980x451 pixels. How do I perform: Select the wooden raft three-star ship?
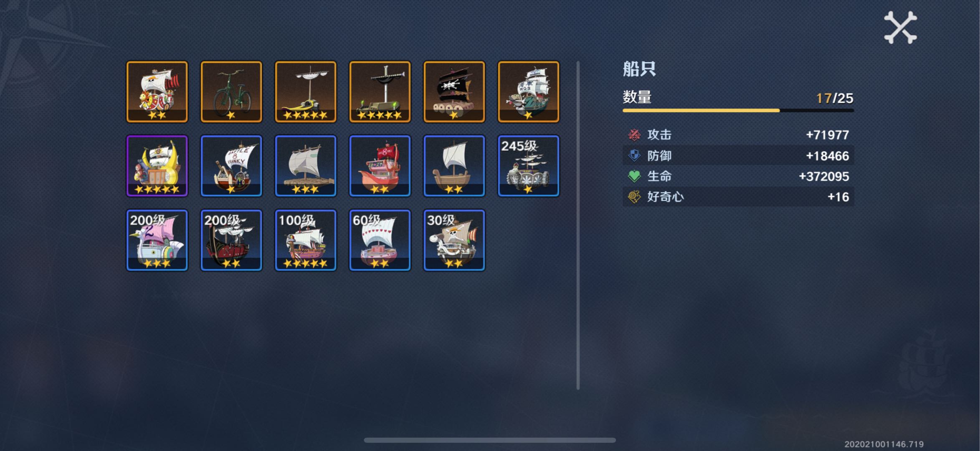coord(306,166)
